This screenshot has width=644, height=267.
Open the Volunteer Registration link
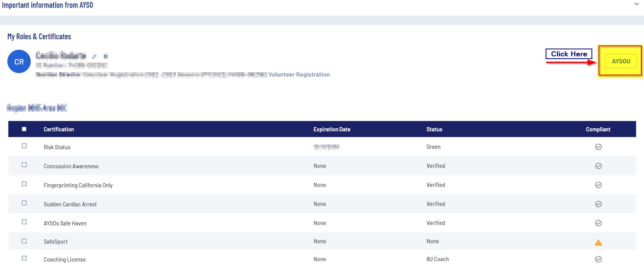pos(299,75)
